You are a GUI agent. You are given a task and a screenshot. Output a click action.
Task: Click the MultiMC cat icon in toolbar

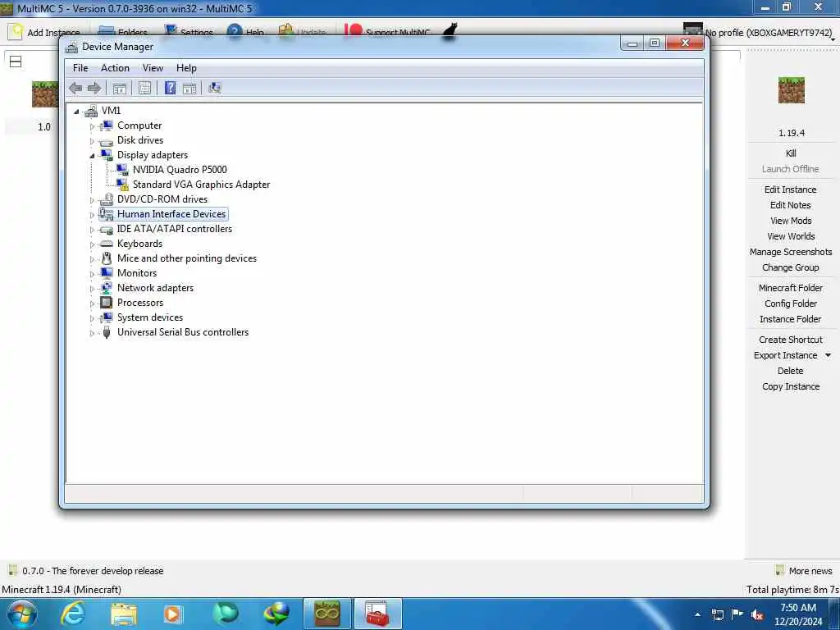450,32
